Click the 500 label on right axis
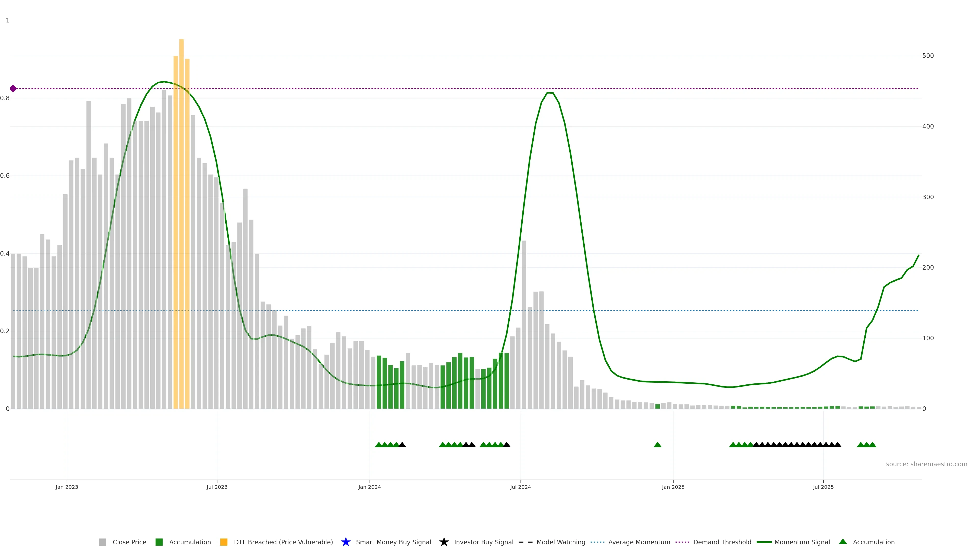The image size is (980, 551). [x=928, y=56]
